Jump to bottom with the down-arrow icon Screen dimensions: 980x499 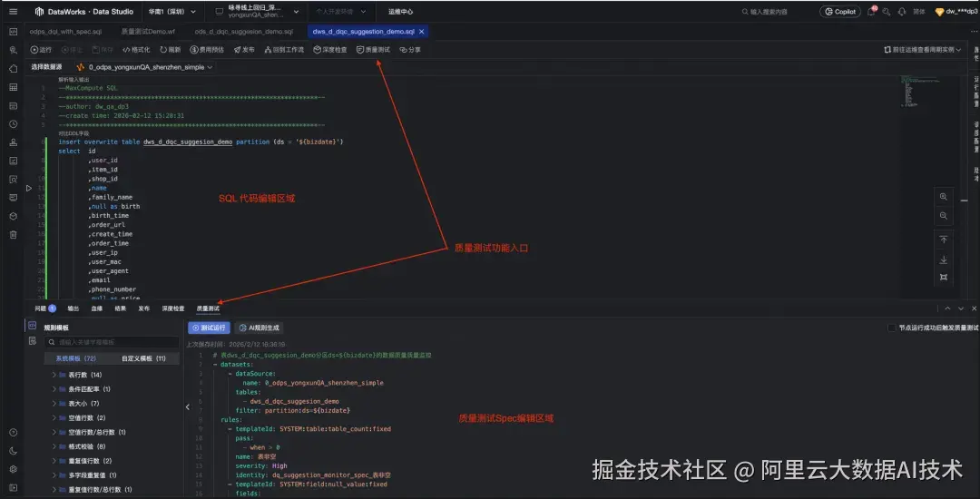click(944, 259)
